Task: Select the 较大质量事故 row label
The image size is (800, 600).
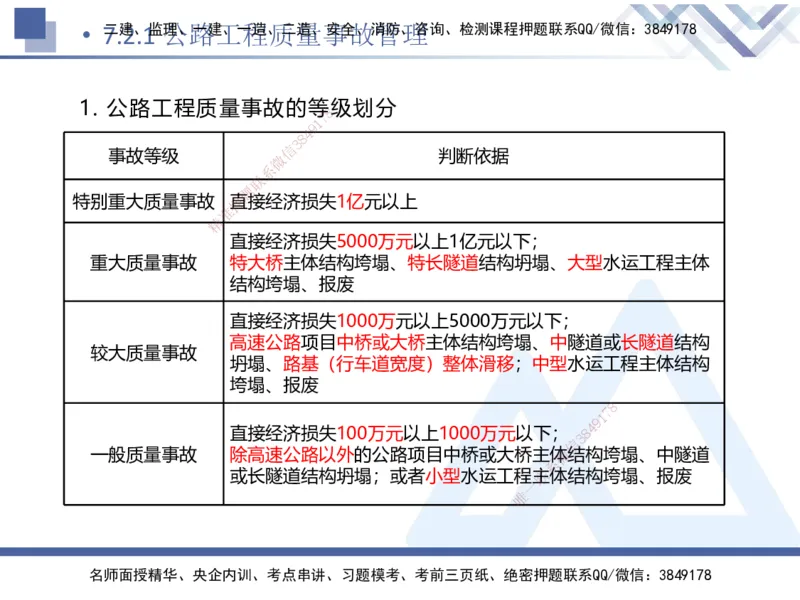Action: (141, 353)
